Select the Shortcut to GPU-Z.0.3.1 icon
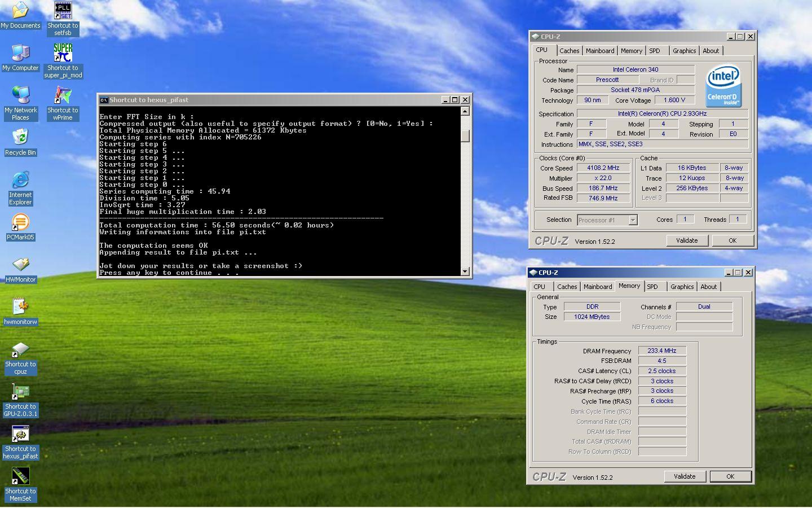Screen dimensions: 812x508 pos(20,400)
